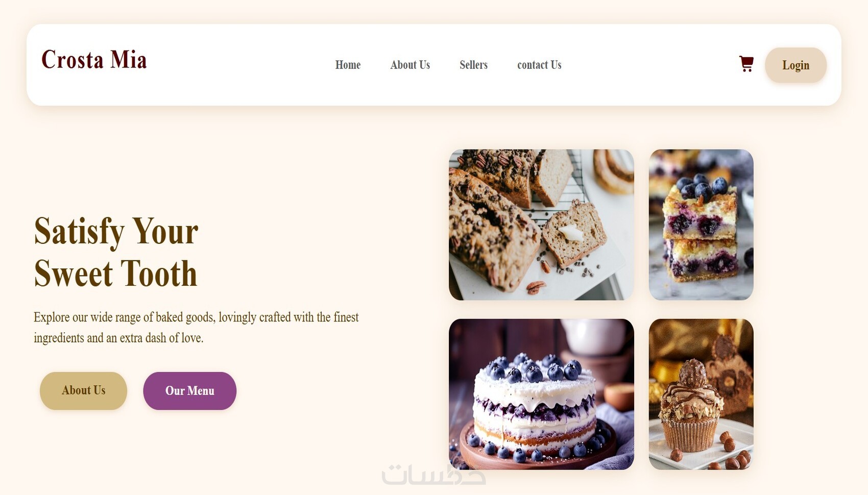868x495 pixels.
Task: Click the Login button
Action: [x=795, y=65]
